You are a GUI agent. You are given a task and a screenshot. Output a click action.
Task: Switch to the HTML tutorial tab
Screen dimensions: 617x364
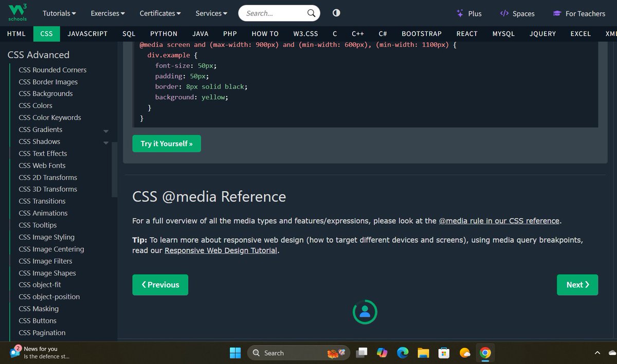click(16, 33)
